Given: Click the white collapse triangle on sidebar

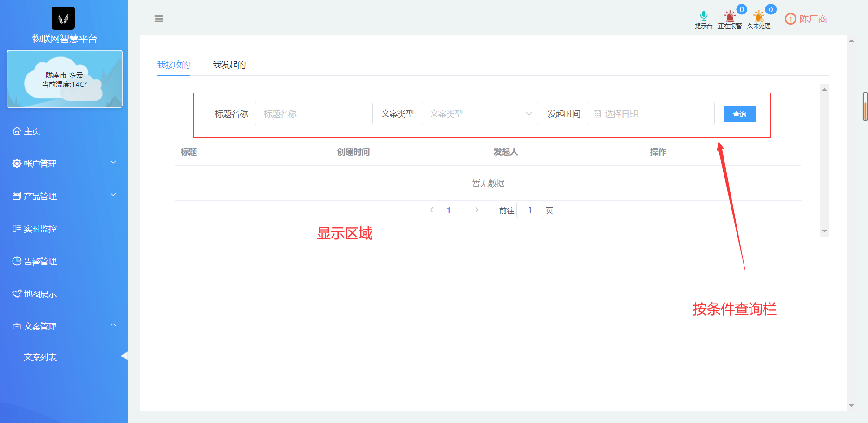Looking at the screenshot, I should pyautogui.click(x=124, y=356).
